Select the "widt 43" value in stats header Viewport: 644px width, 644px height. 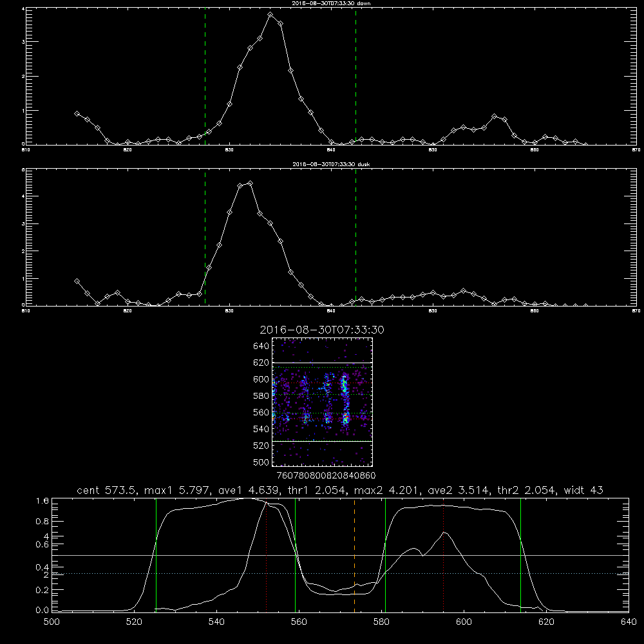583,490
